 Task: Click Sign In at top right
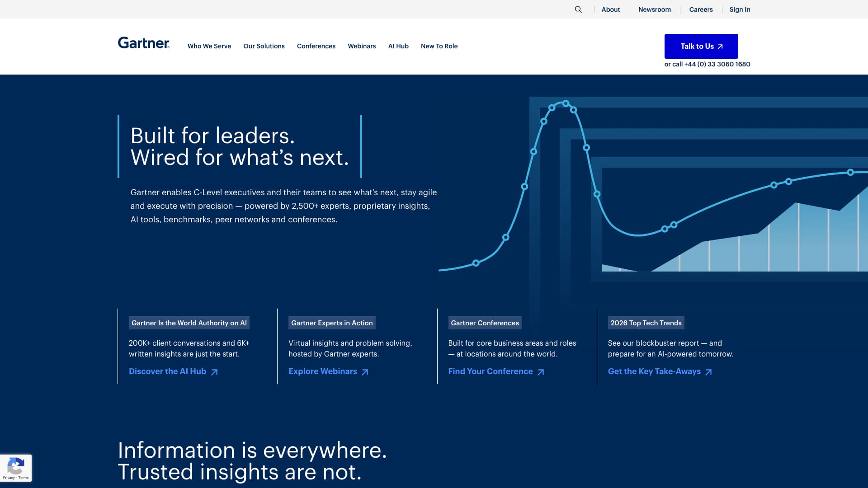(740, 9)
